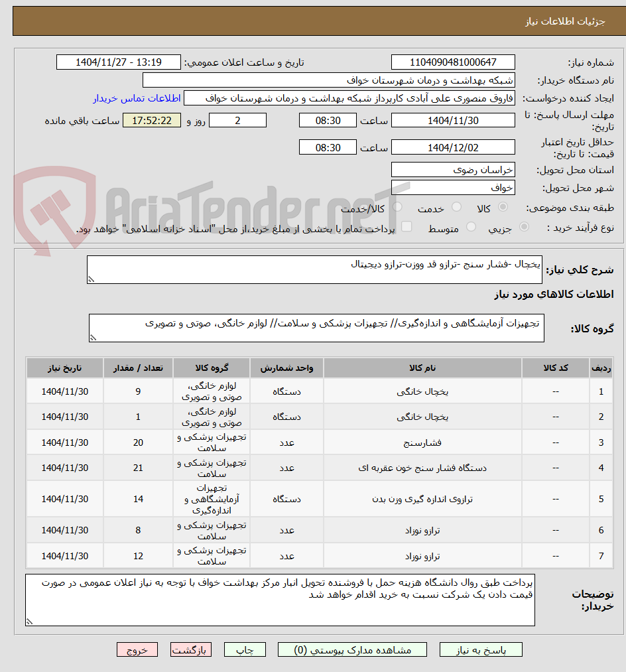Click the بازگشت back button
626x672 pixels.
(x=191, y=649)
